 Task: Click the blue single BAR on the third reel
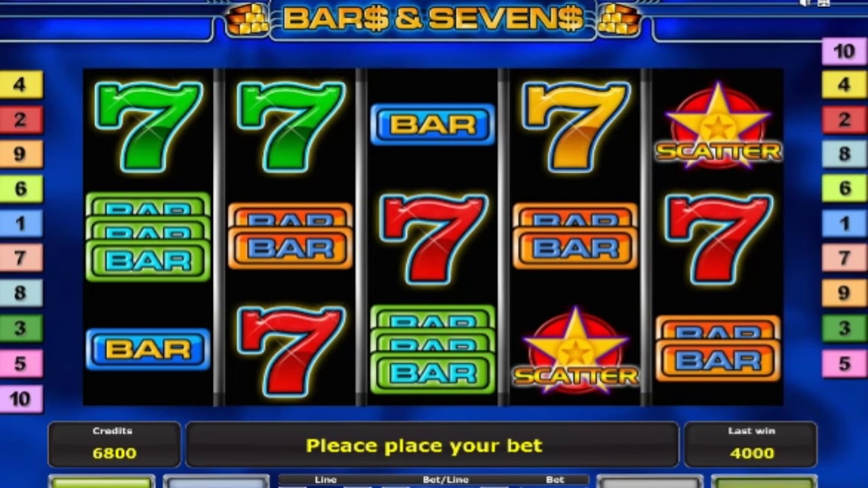tap(433, 124)
